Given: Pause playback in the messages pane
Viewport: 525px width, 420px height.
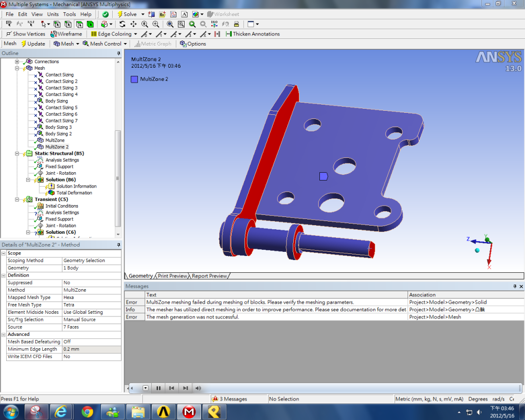Looking at the screenshot, I should (x=158, y=388).
